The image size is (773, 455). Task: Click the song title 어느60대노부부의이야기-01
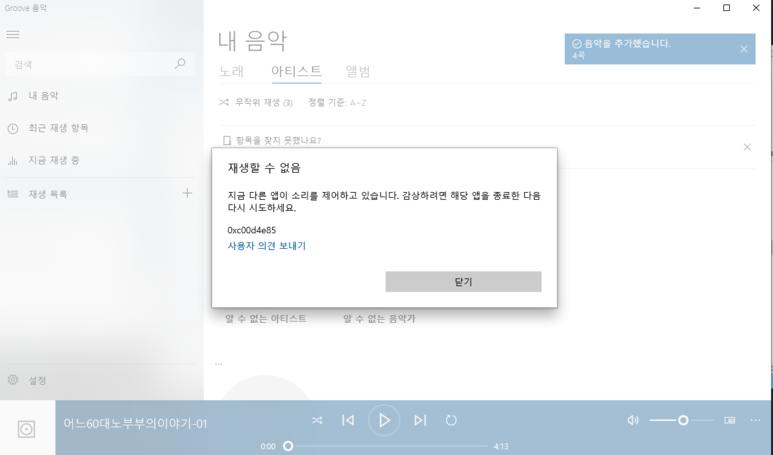[135, 423]
